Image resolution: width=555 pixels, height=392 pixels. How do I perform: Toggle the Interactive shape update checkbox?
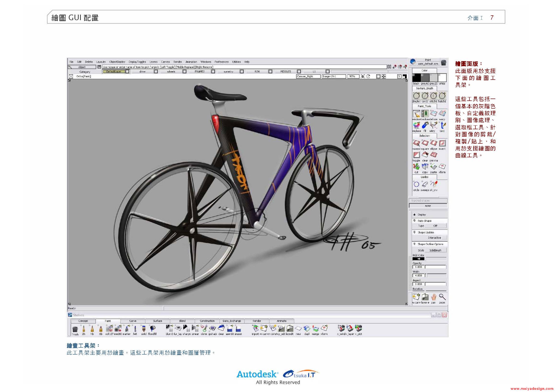click(x=444, y=238)
